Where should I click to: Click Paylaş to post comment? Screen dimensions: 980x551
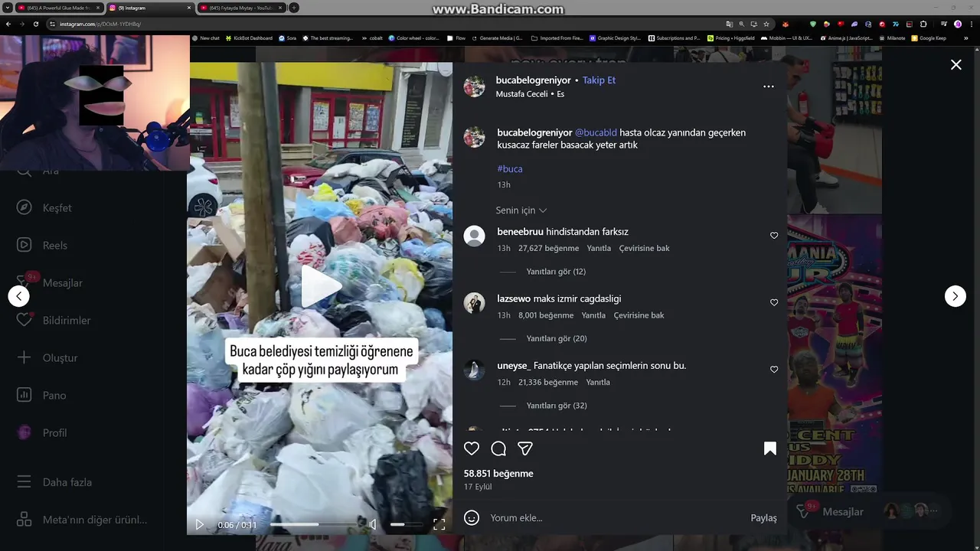763,518
